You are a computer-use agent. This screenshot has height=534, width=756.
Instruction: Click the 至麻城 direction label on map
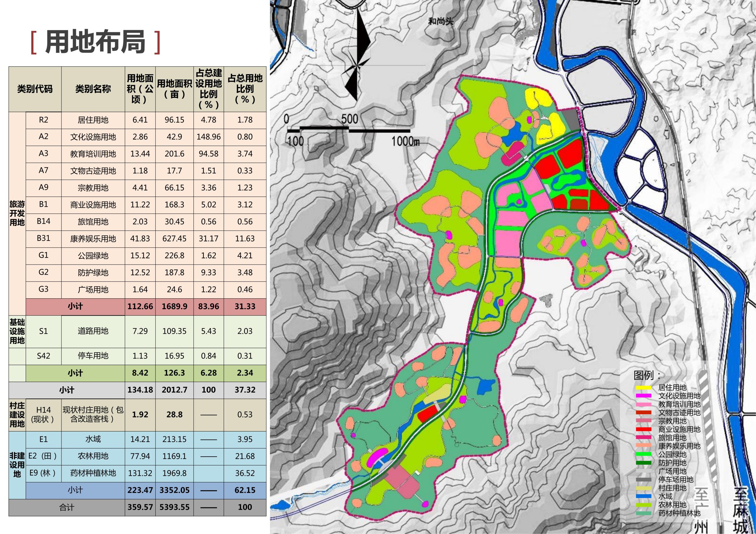tap(741, 510)
